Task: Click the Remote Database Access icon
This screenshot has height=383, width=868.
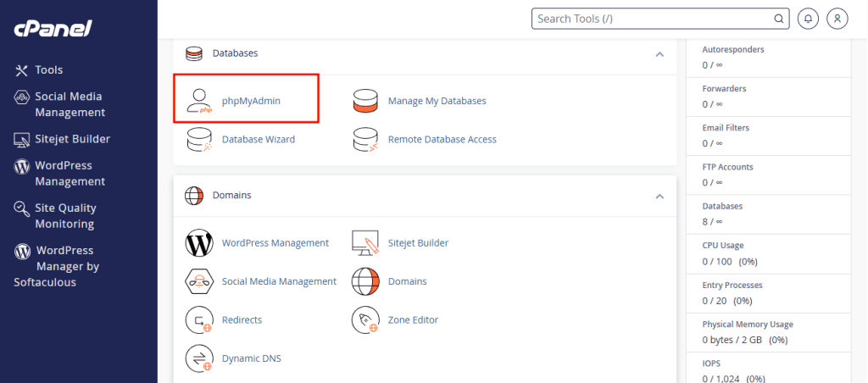Action: [365, 140]
